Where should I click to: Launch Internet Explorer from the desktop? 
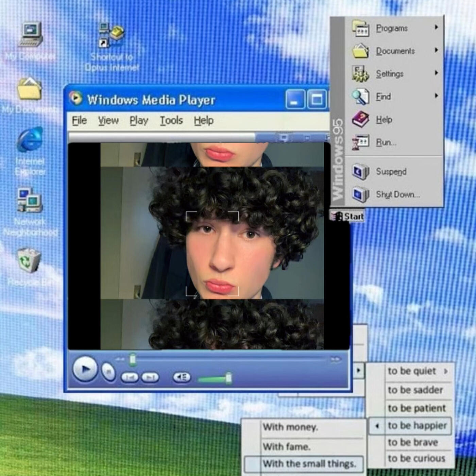(30, 139)
